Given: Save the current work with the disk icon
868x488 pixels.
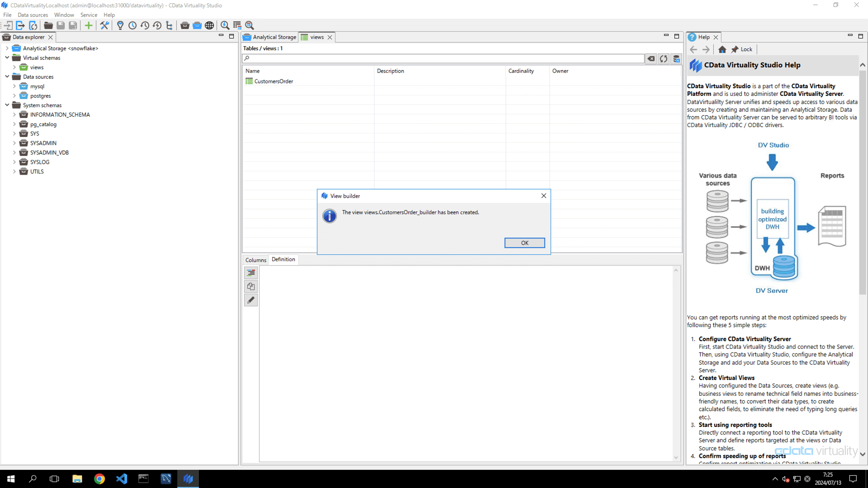Looking at the screenshot, I should (x=61, y=25).
